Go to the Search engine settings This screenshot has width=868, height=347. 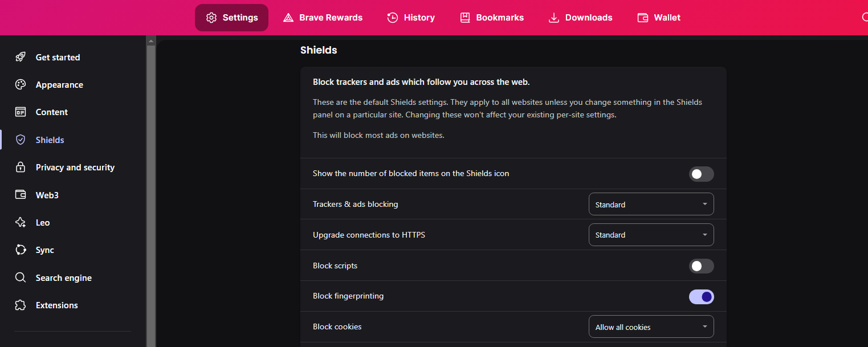(x=63, y=278)
